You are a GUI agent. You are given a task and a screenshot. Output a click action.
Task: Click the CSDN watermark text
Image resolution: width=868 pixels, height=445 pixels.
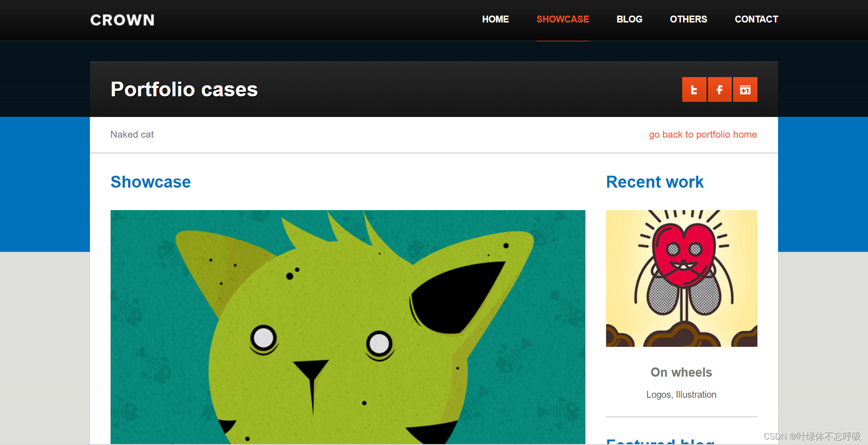[x=812, y=436]
